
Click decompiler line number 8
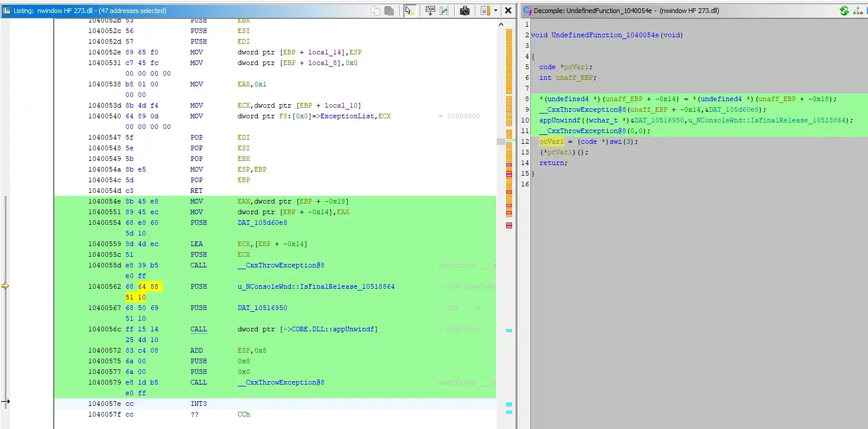pos(526,99)
